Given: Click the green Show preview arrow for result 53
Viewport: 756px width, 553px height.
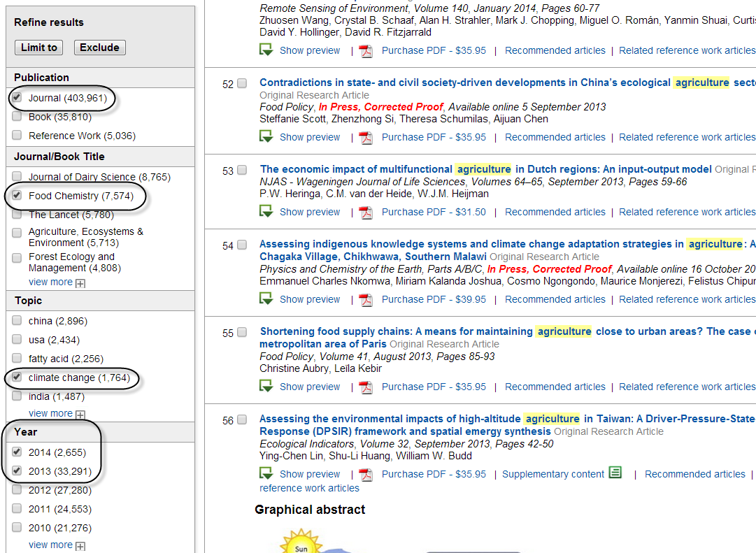Looking at the screenshot, I should point(266,211).
